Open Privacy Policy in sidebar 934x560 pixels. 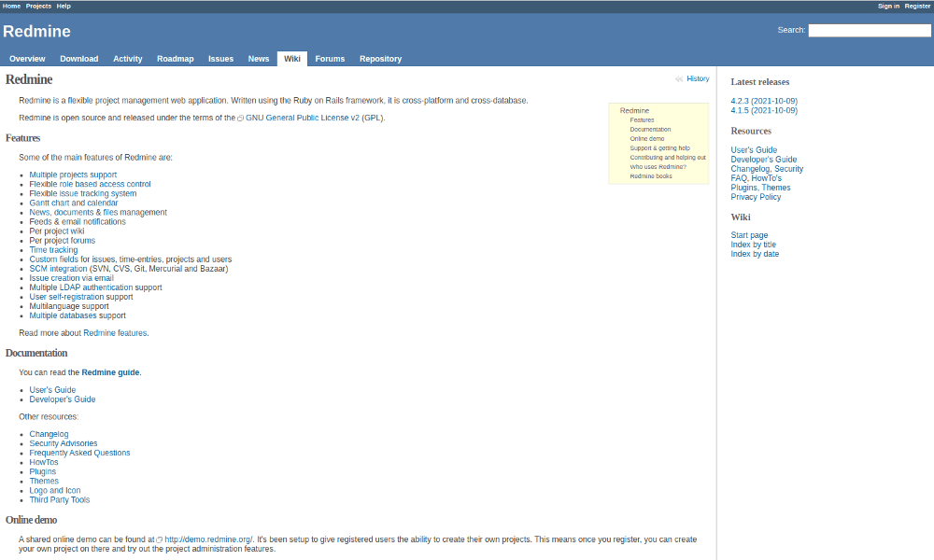point(756,197)
